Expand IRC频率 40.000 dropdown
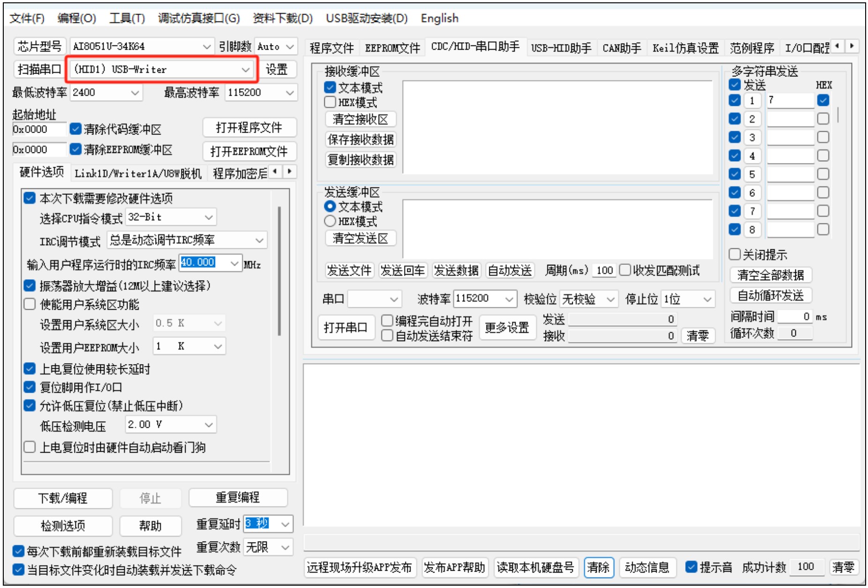Viewport: 868px width, 588px height. [x=235, y=263]
